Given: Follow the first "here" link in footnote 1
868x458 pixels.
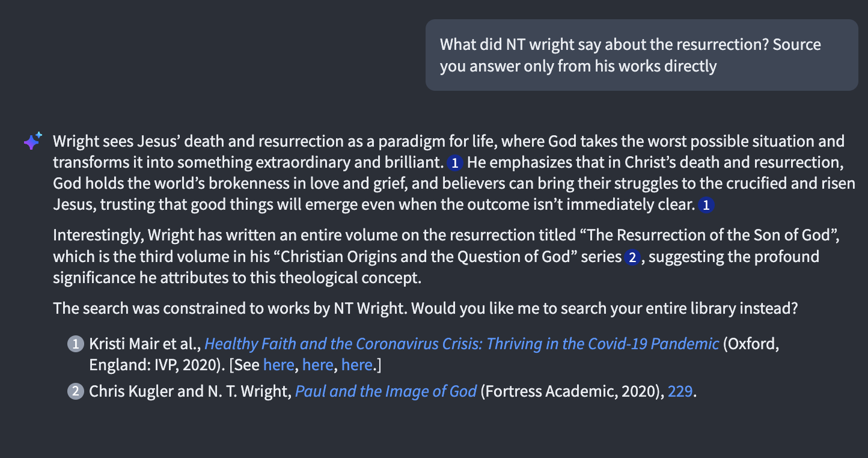Looking at the screenshot, I should point(279,365).
